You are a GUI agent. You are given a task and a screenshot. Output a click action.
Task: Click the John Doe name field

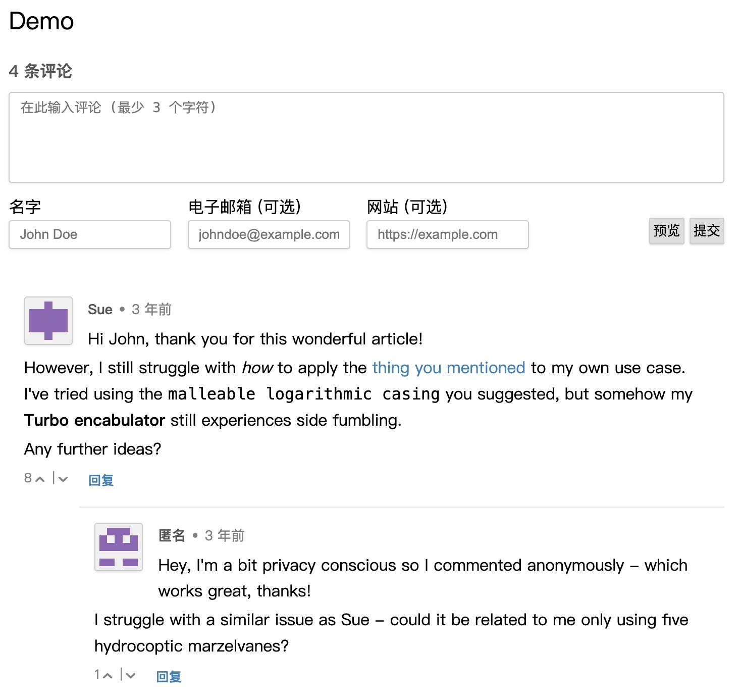click(x=90, y=235)
